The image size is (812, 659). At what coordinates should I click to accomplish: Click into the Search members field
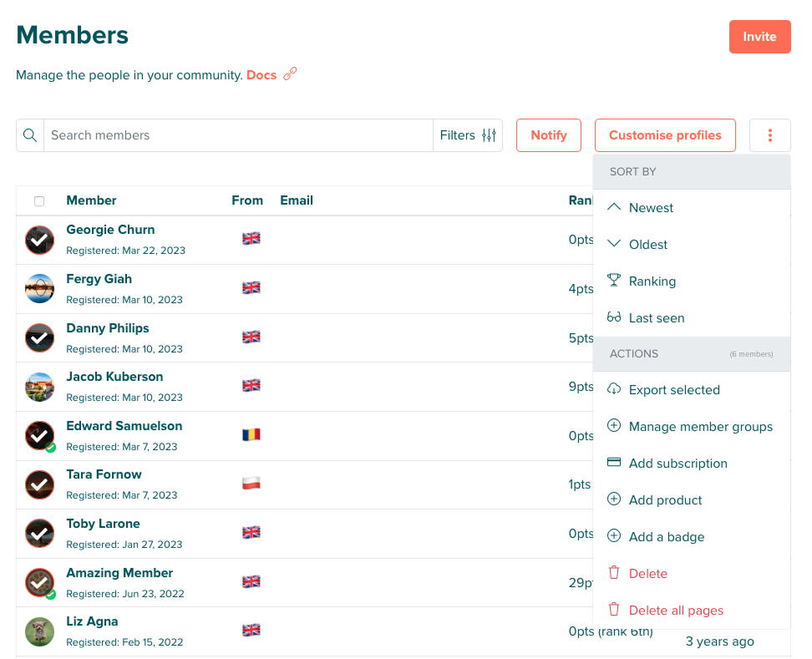click(x=238, y=135)
